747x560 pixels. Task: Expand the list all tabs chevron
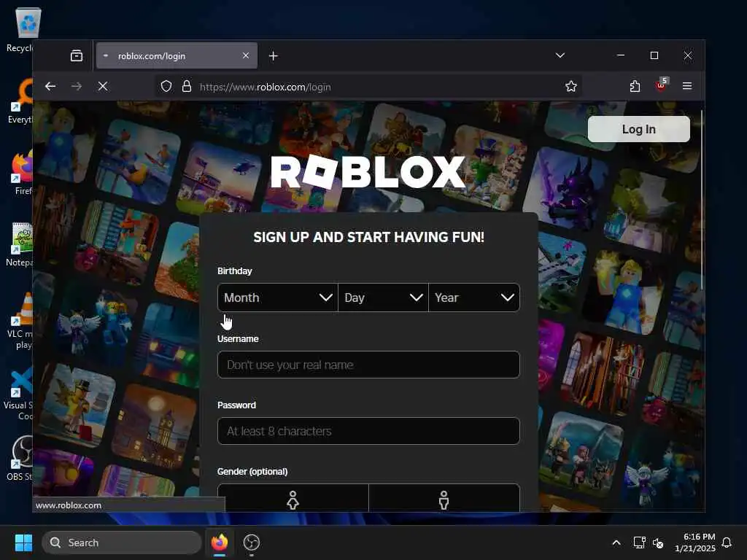560,55
